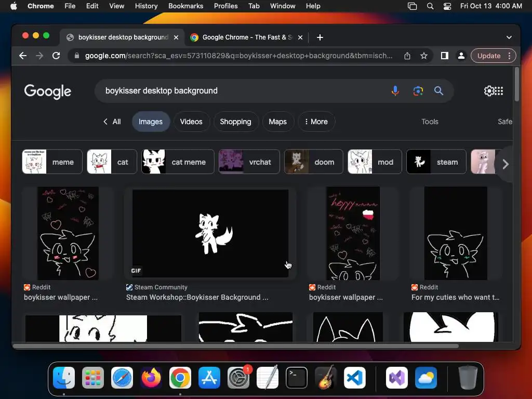The height and width of the screenshot is (399, 532).
Task: Click the search input field text
Action: [x=162, y=91]
